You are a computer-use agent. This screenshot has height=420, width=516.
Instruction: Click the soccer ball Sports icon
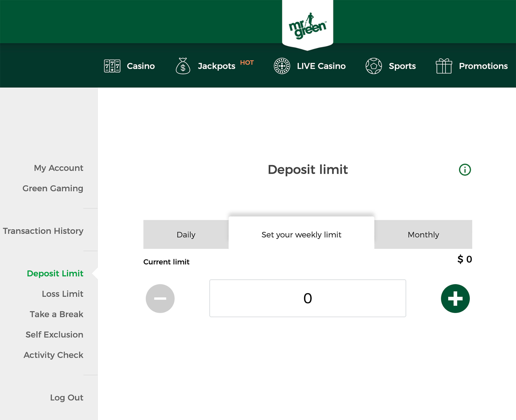(373, 66)
